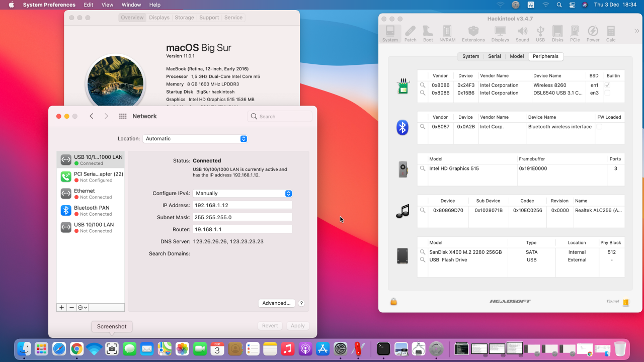The height and width of the screenshot is (362, 644).
Task: Switch to the Serial tab in Hackintool
Action: (x=495, y=56)
